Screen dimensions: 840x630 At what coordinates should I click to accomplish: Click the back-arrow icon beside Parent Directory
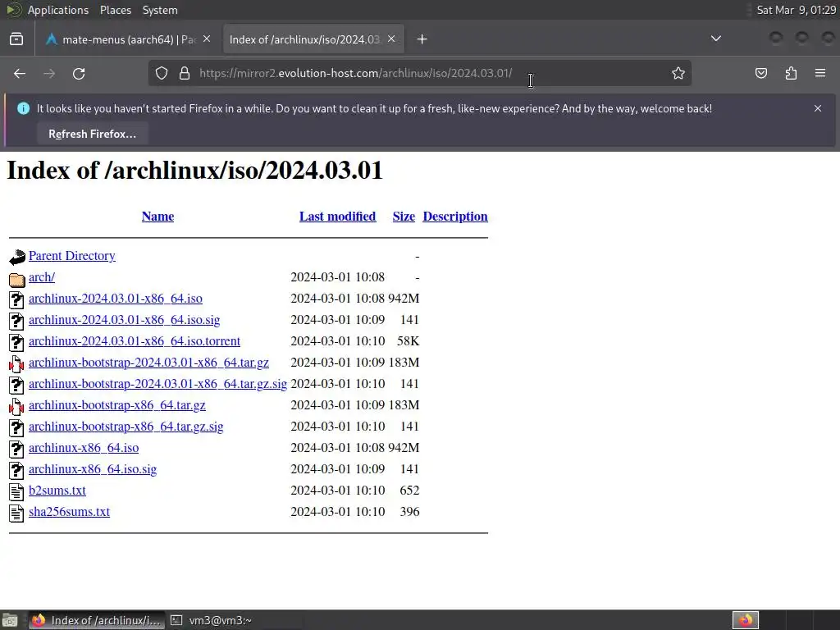[x=16, y=257]
